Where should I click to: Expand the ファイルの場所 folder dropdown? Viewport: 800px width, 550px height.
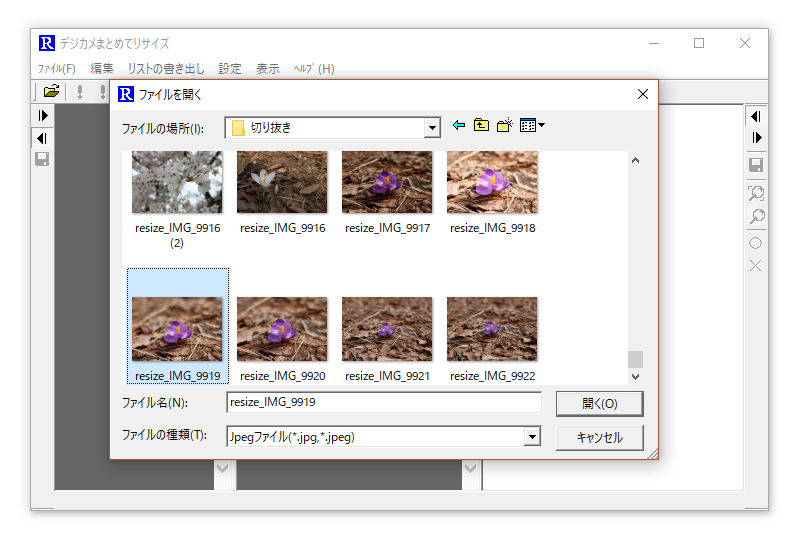[x=433, y=128]
